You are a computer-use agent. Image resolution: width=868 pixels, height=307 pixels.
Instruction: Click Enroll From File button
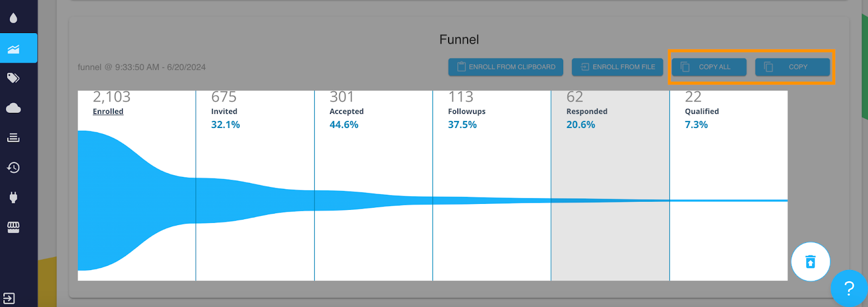(x=617, y=67)
